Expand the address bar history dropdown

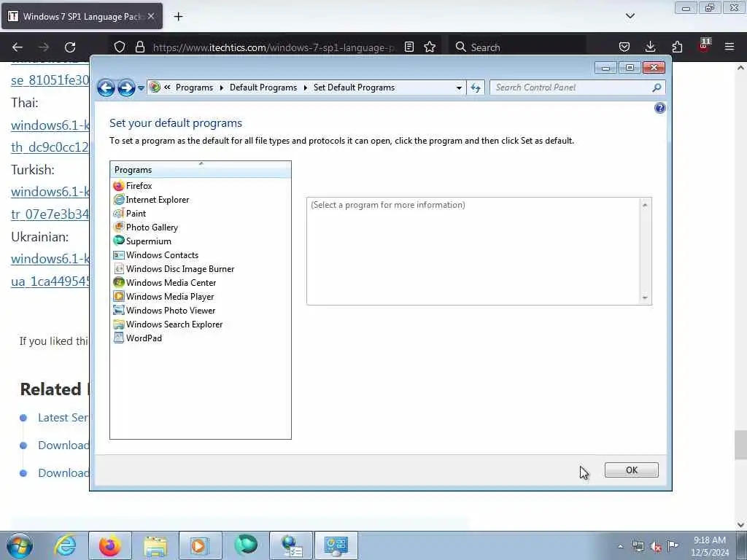click(459, 87)
